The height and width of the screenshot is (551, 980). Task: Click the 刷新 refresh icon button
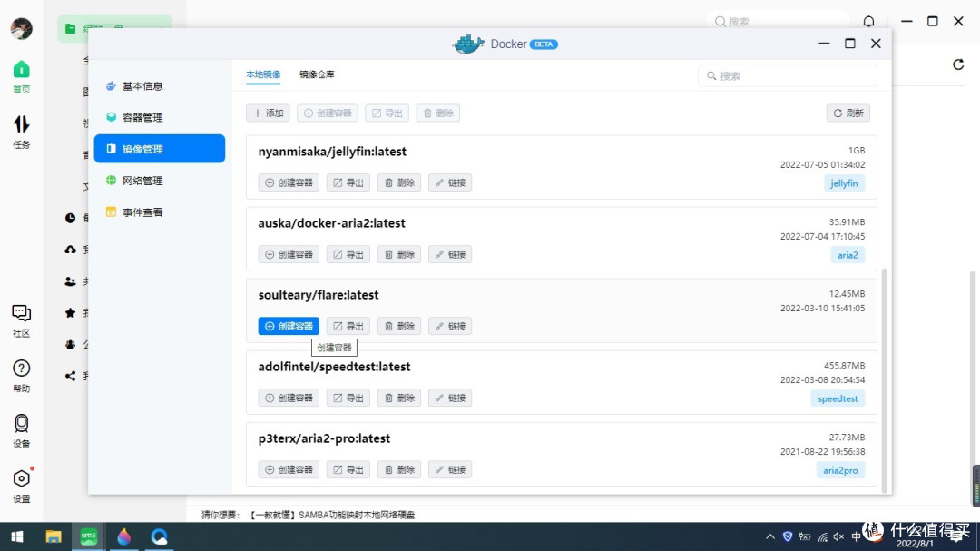point(847,113)
